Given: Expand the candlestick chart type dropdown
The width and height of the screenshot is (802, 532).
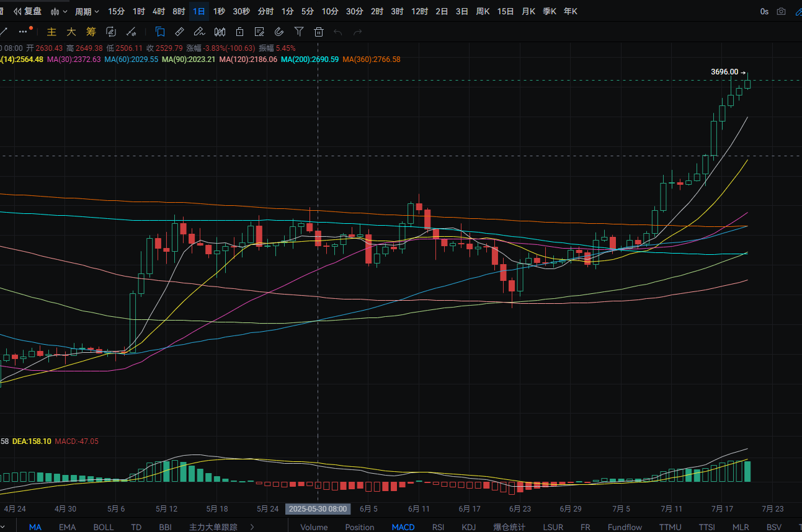Looking at the screenshot, I should click(59, 11).
